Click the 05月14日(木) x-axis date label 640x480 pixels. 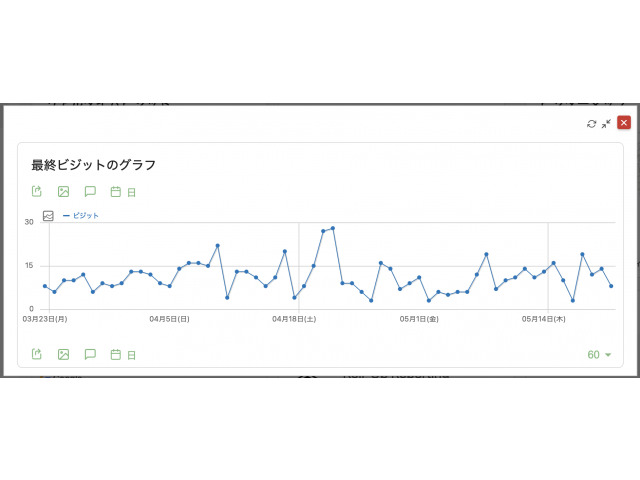click(543, 319)
